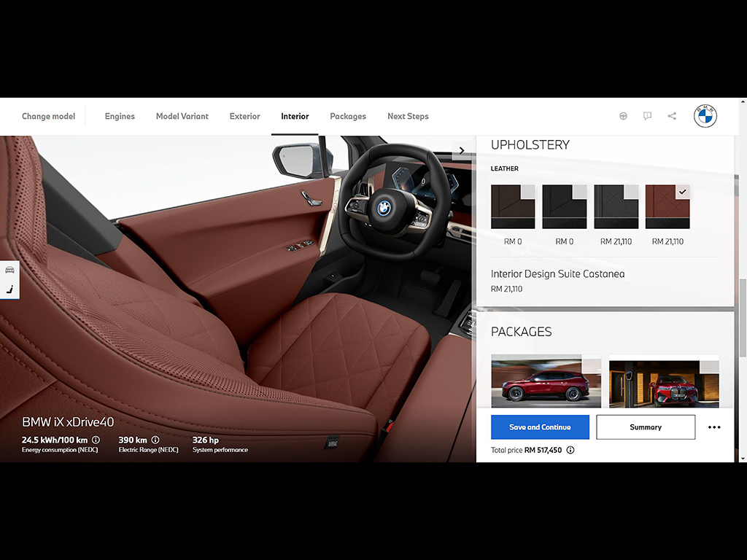
Task: Open the Summary button
Action: click(x=646, y=427)
